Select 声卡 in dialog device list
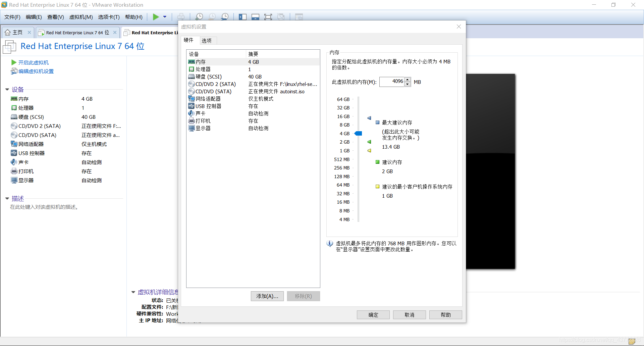The image size is (644, 346). click(253, 113)
